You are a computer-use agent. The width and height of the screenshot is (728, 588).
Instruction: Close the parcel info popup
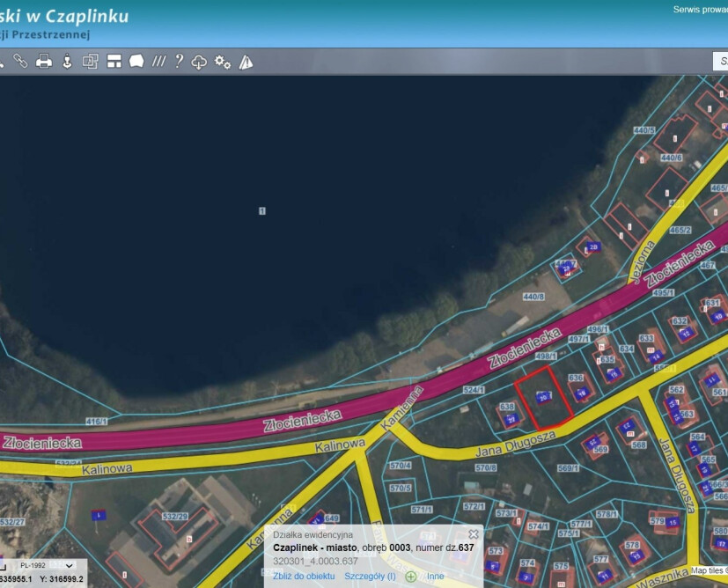[x=474, y=534]
